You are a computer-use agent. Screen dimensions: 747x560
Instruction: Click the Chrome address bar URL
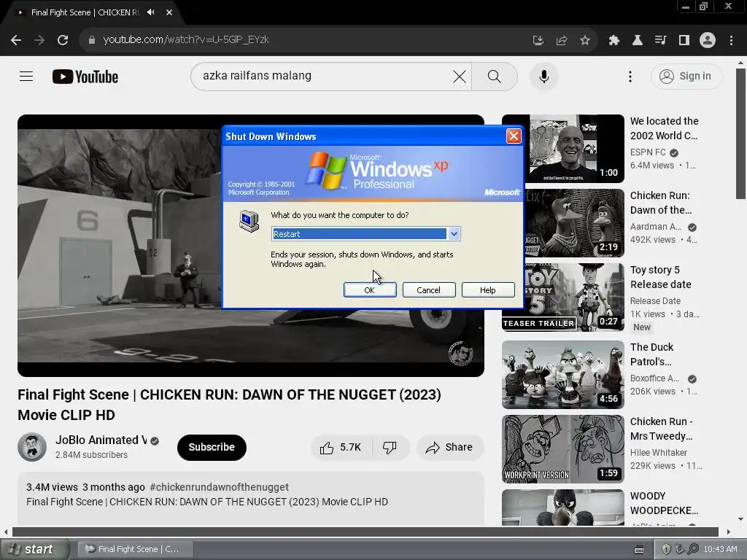[186, 40]
